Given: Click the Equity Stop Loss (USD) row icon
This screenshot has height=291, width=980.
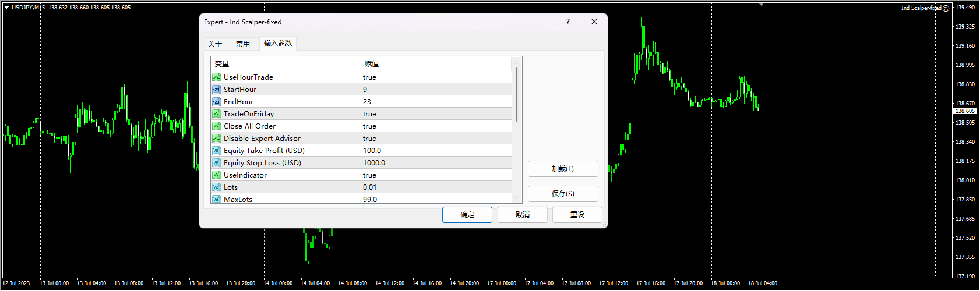Looking at the screenshot, I should point(217,162).
